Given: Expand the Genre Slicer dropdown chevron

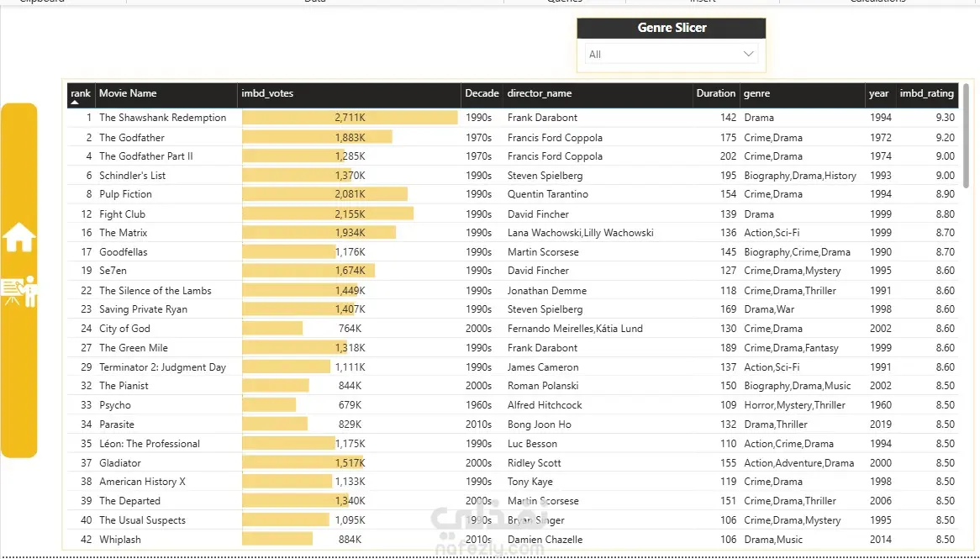Looking at the screenshot, I should (x=748, y=54).
